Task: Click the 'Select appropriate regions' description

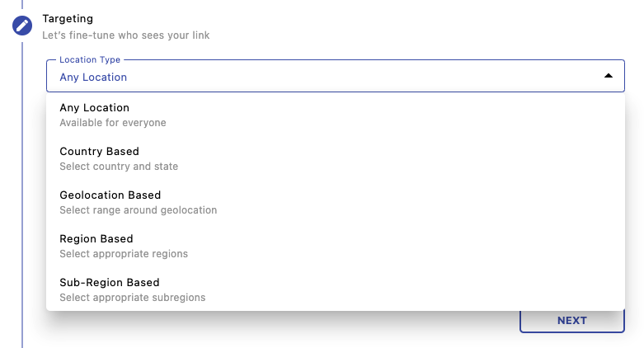Action: (124, 254)
